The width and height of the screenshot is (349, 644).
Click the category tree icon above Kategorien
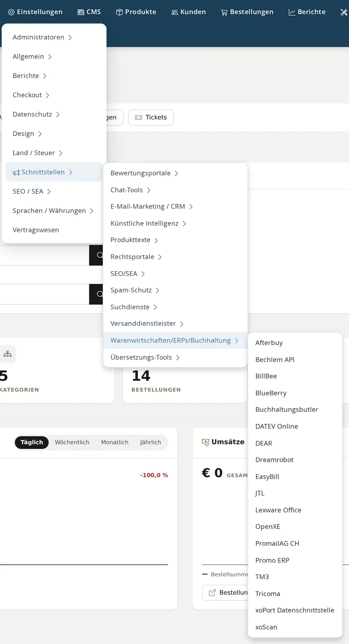click(x=8, y=354)
